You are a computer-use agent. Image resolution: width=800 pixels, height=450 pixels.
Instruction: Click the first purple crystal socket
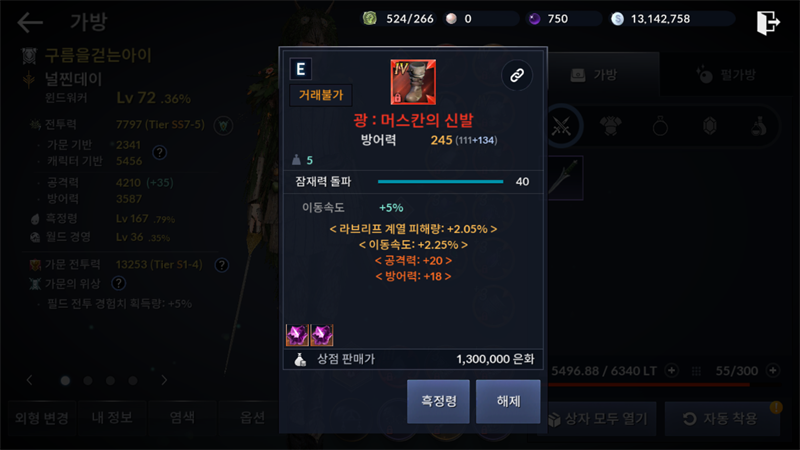click(297, 335)
